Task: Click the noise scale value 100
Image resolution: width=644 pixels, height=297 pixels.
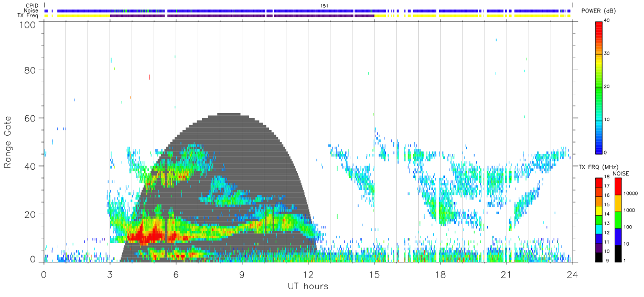Action: click(x=628, y=227)
